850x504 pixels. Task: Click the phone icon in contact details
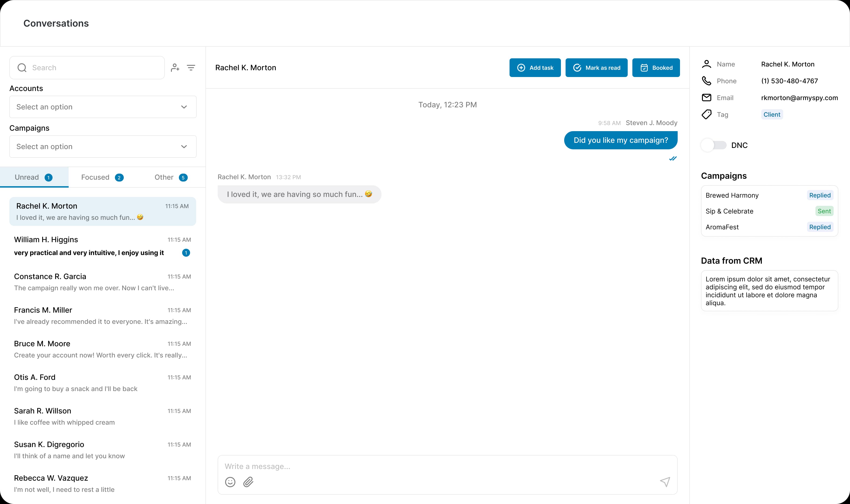click(707, 81)
